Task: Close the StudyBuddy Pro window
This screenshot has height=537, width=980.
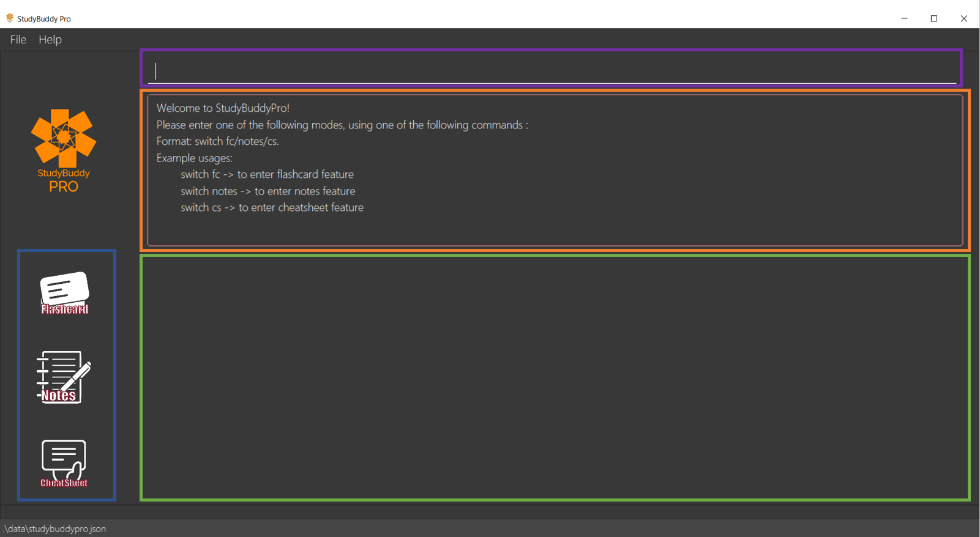Action: [964, 18]
